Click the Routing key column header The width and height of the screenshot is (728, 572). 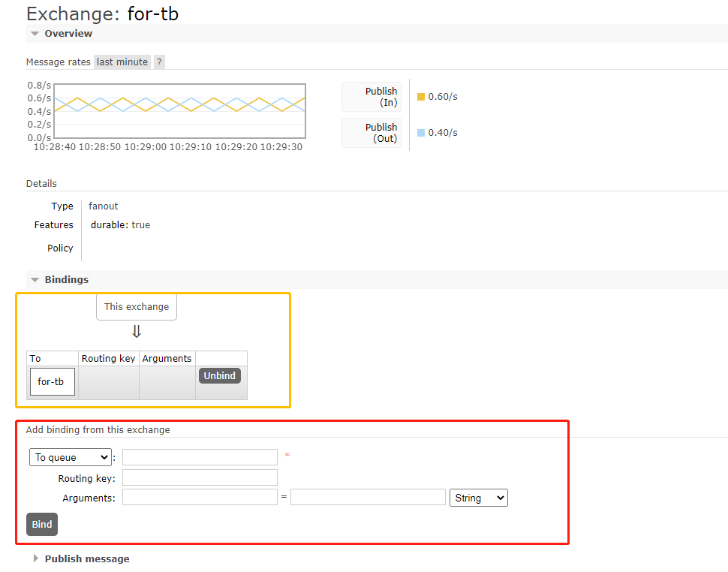point(109,358)
